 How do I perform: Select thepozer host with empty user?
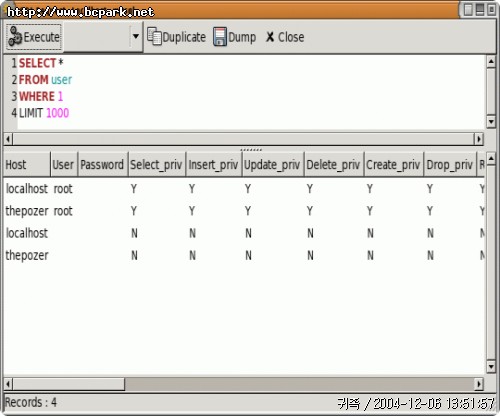(x=27, y=256)
